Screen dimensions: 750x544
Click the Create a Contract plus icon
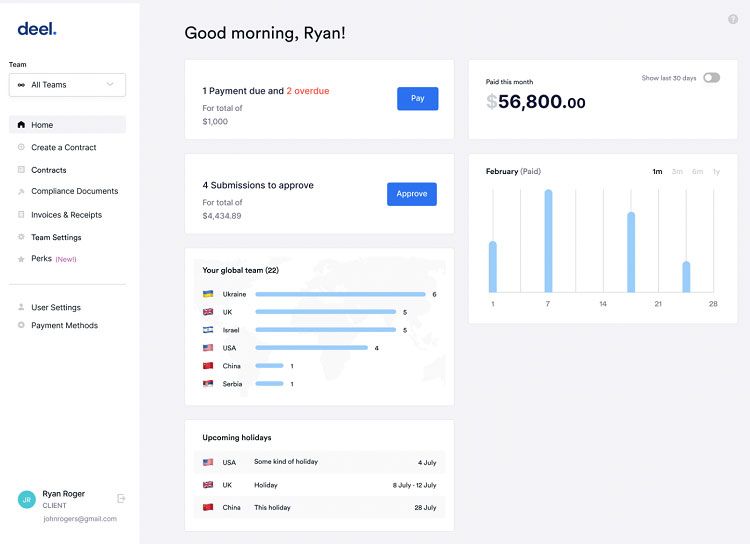[x=21, y=147]
